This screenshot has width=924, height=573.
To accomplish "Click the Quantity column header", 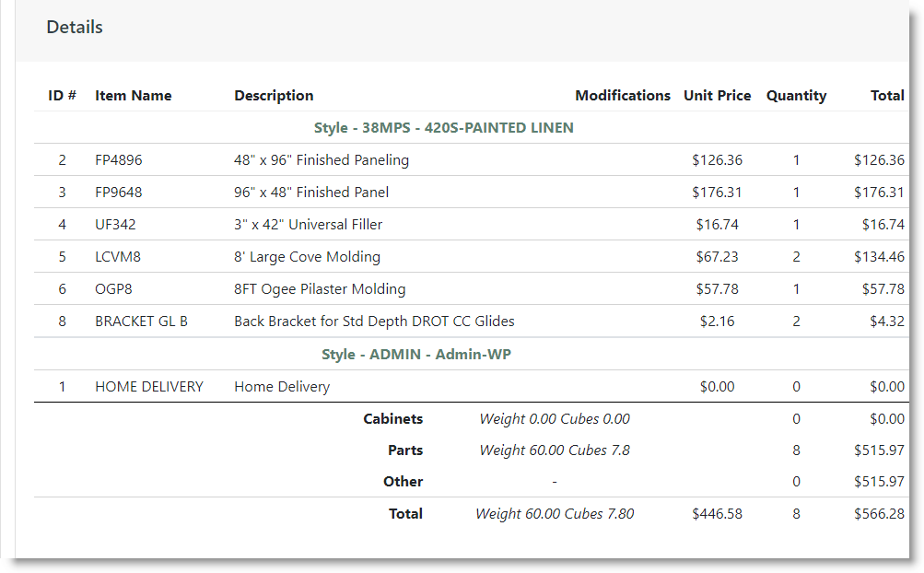I will [796, 96].
